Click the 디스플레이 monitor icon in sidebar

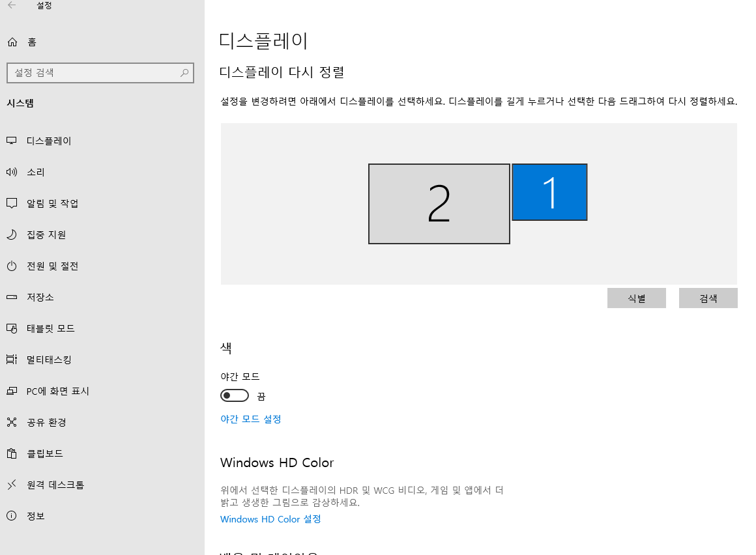pyautogui.click(x=12, y=141)
